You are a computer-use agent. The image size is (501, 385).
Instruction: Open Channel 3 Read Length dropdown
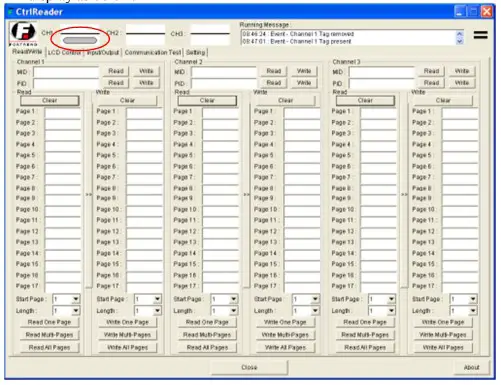coord(392,311)
